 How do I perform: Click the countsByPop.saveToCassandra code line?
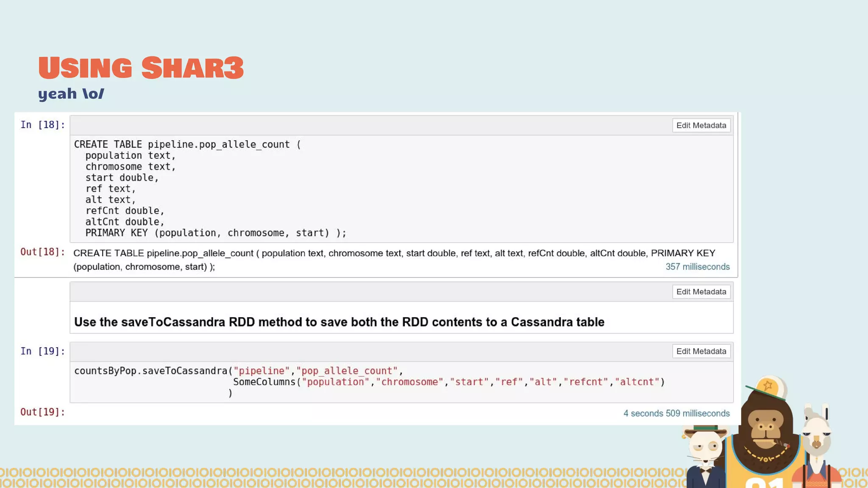[x=238, y=371]
